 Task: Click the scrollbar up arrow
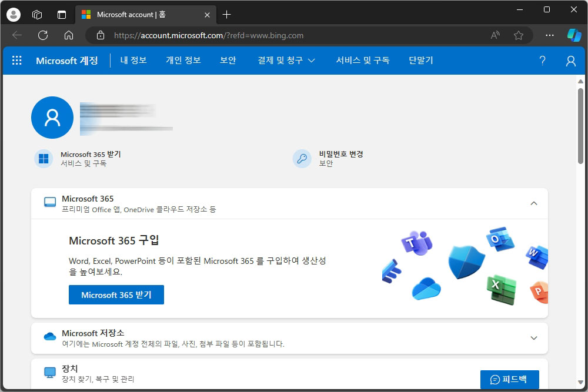click(580, 81)
